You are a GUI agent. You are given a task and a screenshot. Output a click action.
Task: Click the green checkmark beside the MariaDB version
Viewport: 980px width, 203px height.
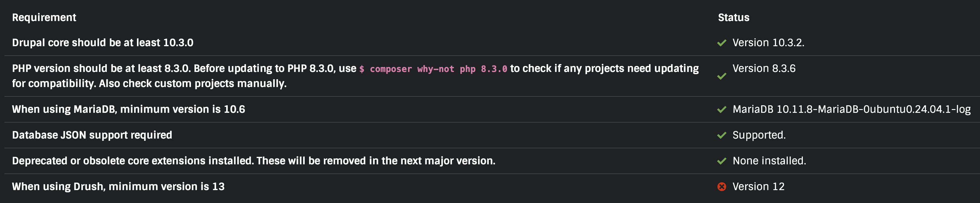pos(721,110)
